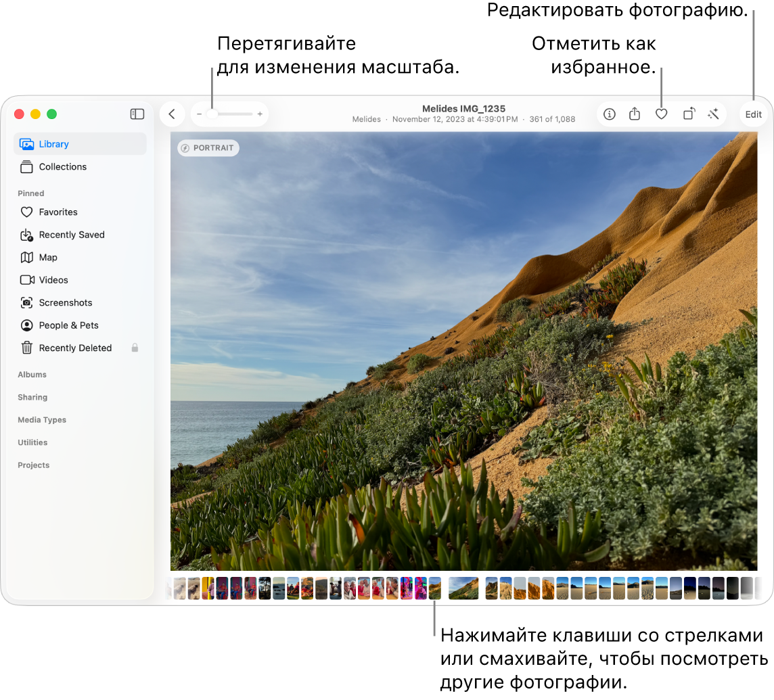The image size is (774, 700).
Task: Select Library in the sidebar
Action: click(x=53, y=144)
